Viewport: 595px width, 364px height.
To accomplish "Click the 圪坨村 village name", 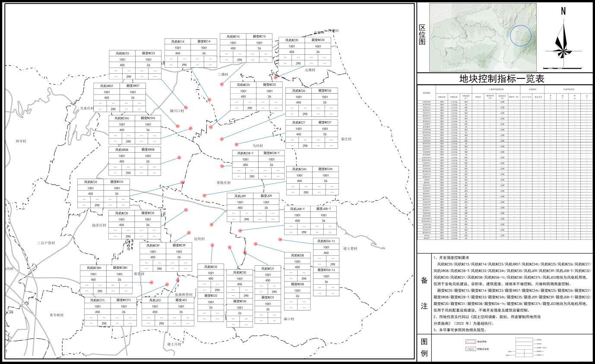I will pos(199,239).
